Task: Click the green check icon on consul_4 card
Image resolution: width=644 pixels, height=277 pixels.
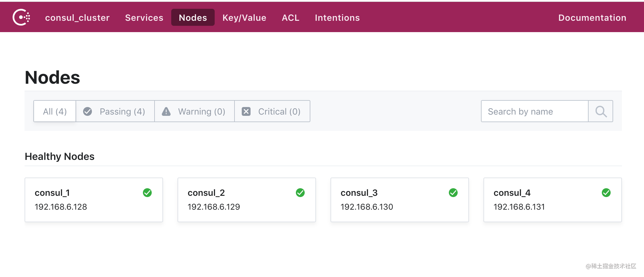Action: coord(606,193)
